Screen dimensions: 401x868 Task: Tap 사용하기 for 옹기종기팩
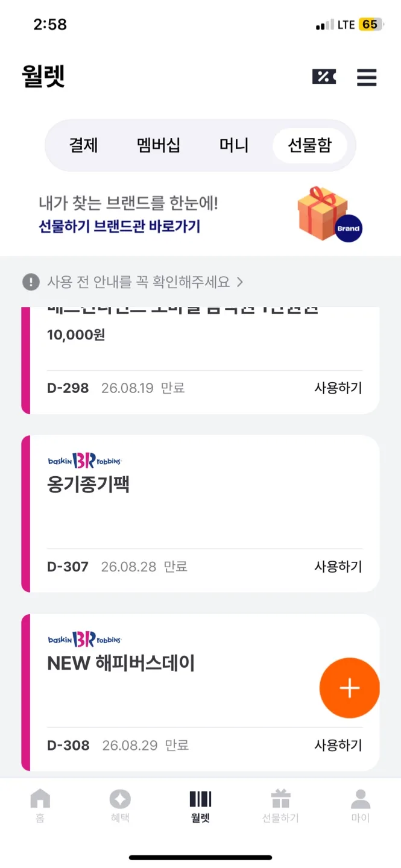(x=338, y=567)
